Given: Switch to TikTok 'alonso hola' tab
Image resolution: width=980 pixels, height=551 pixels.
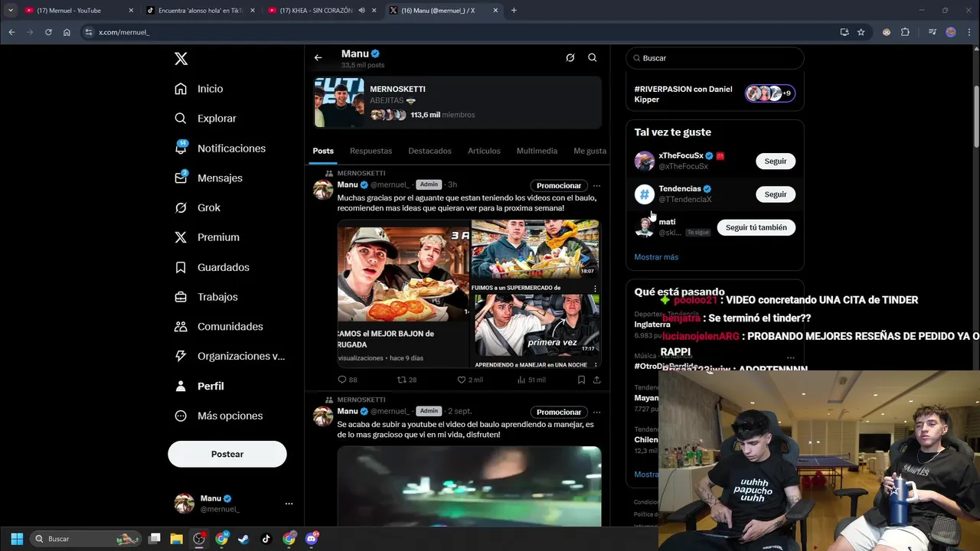Looking at the screenshot, I should click(x=200, y=11).
